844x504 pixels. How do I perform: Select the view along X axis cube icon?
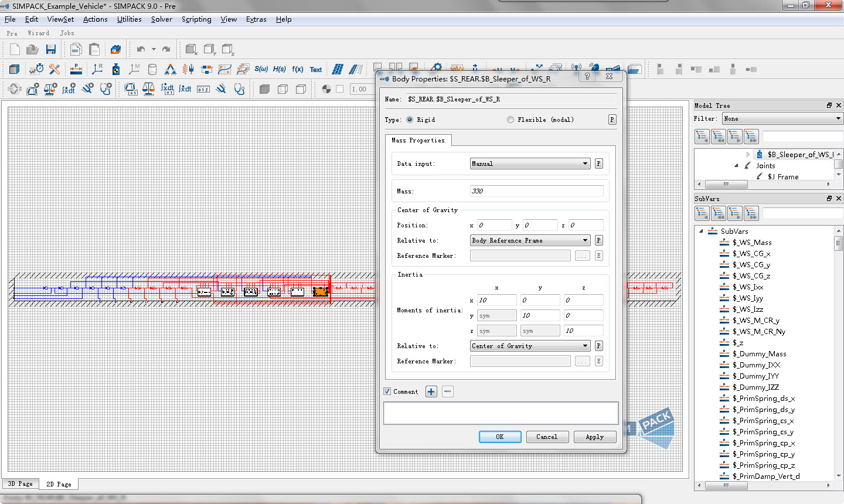pos(192,50)
